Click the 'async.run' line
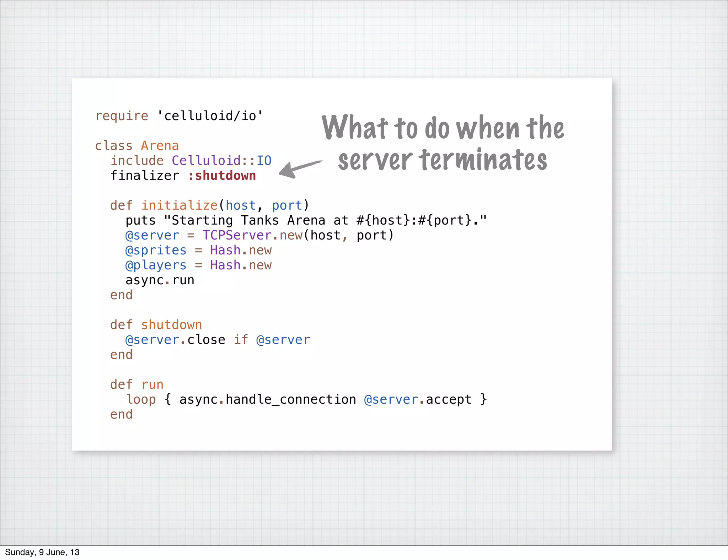This screenshot has width=728, height=560. [x=160, y=280]
